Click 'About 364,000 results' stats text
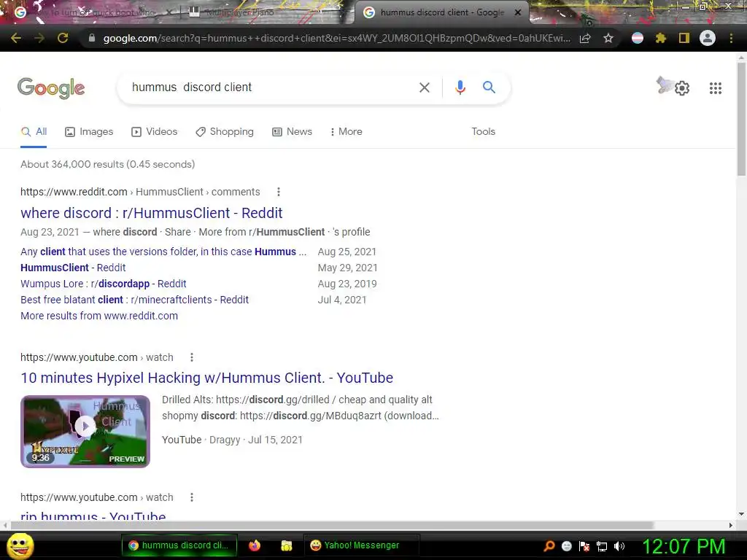The height and width of the screenshot is (560, 747). pos(108,164)
